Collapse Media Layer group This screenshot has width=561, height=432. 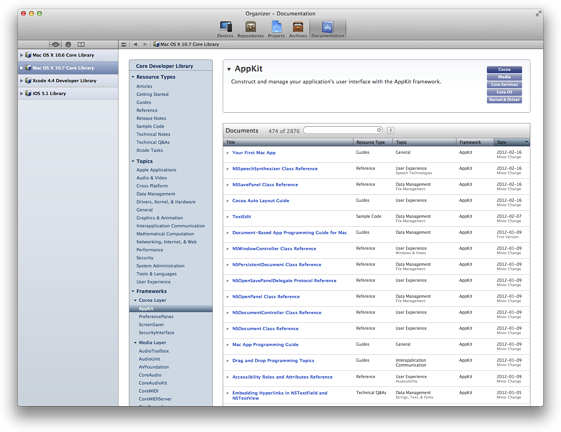point(135,343)
